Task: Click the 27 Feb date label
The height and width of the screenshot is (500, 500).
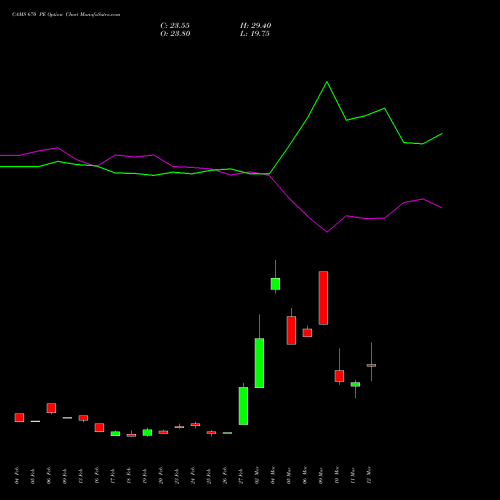Action: pyautogui.click(x=241, y=476)
